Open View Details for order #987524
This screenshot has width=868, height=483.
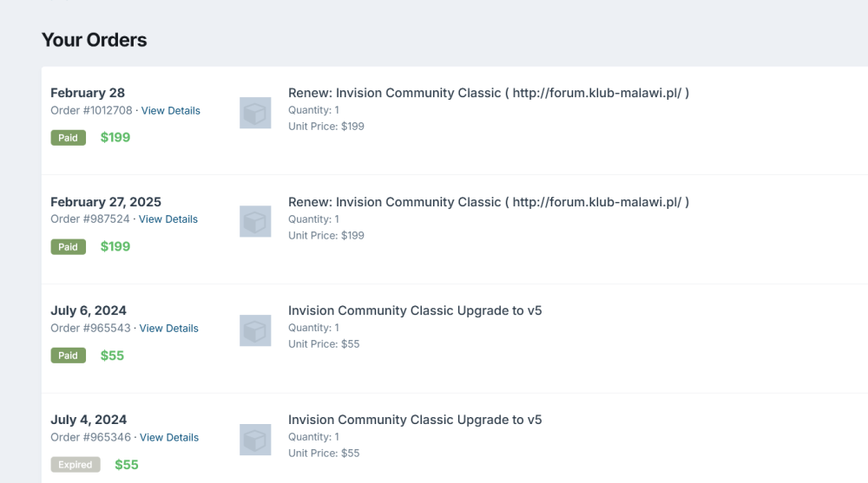click(x=168, y=219)
